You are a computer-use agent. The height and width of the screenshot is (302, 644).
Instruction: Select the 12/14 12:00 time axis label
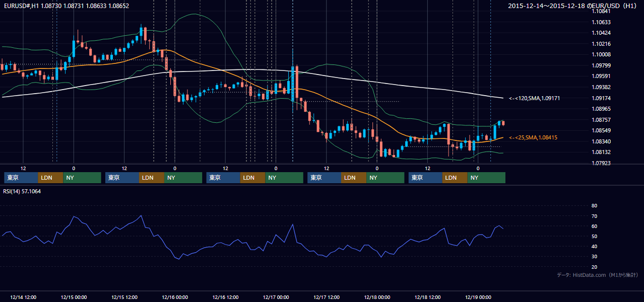pyautogui.click(x=23, y=297)
